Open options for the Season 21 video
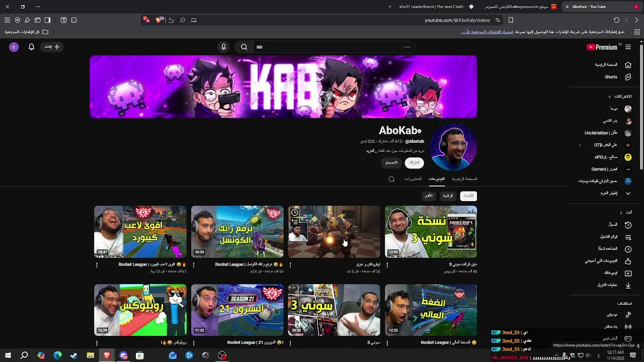Viewport: 644px width, 362px height. tap(194, 343)
